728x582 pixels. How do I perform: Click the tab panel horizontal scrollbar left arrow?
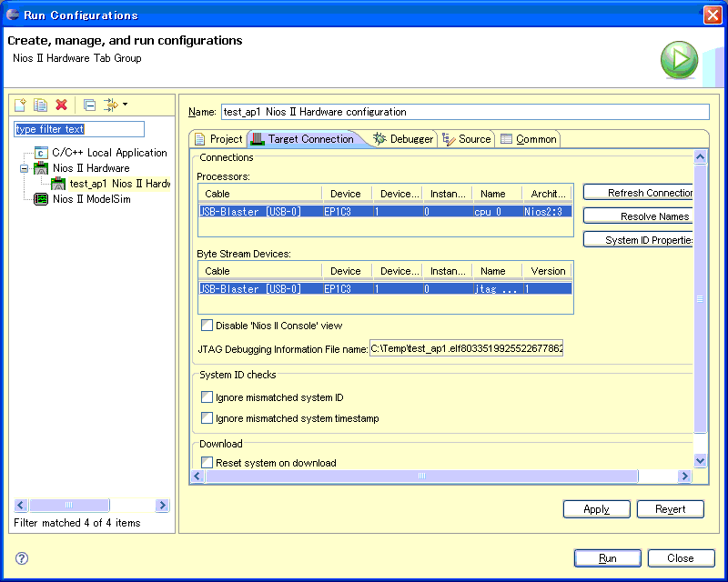pyautogui.click(x=197, y=476)
